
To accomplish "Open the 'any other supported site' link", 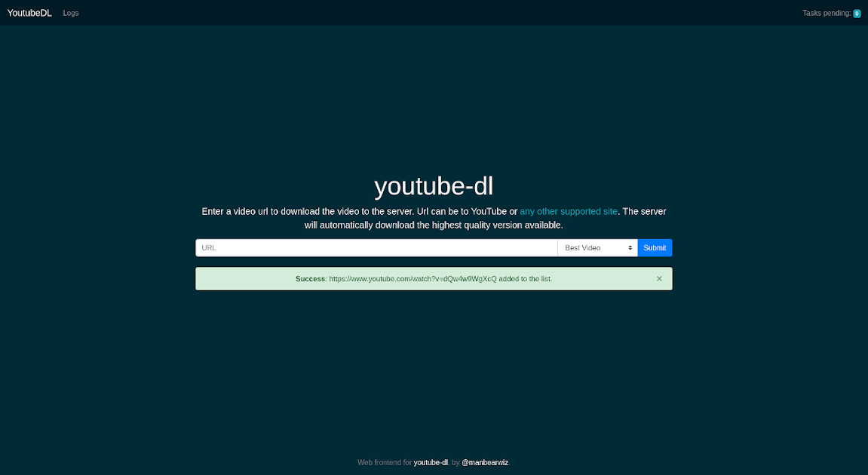I will point(569,211).
